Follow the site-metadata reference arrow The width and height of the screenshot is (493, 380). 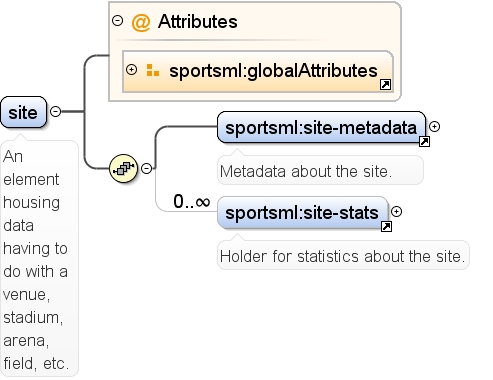pos(424,141)
